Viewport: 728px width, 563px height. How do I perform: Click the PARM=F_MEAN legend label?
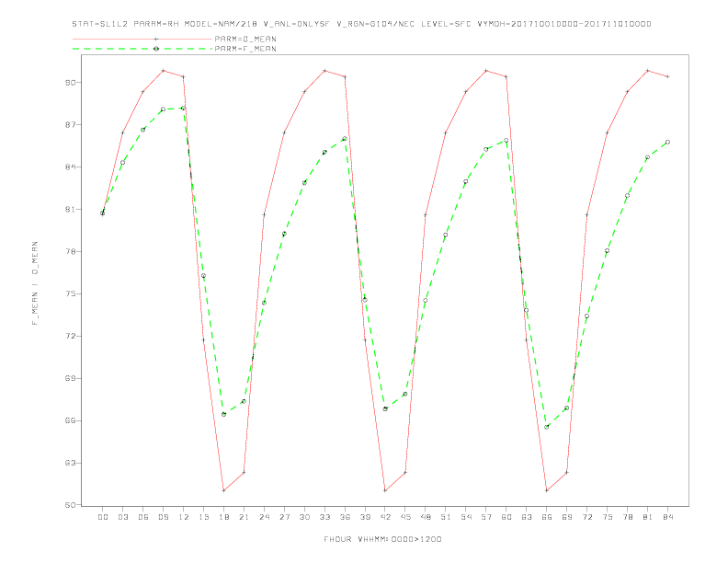pyautogui.click(x=245, y=49)
